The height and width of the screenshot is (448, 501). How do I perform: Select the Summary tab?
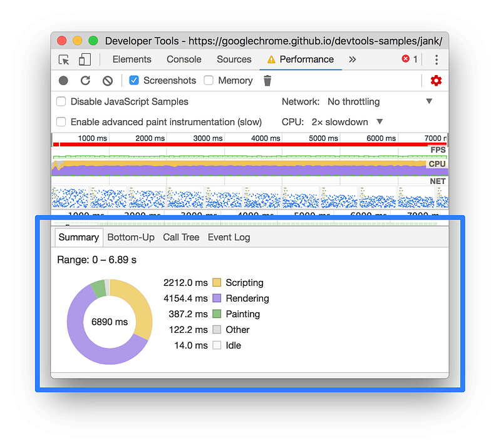(x=79, y=237)
